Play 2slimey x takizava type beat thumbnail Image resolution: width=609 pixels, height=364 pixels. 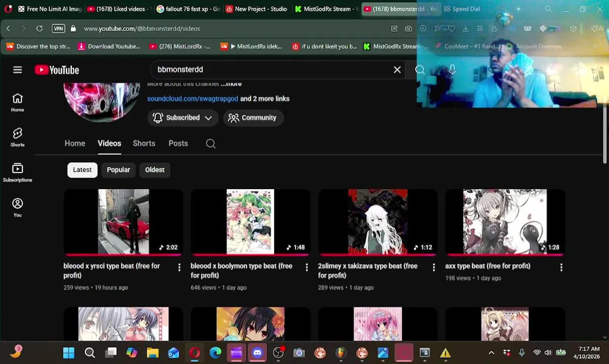pos(378,222)
